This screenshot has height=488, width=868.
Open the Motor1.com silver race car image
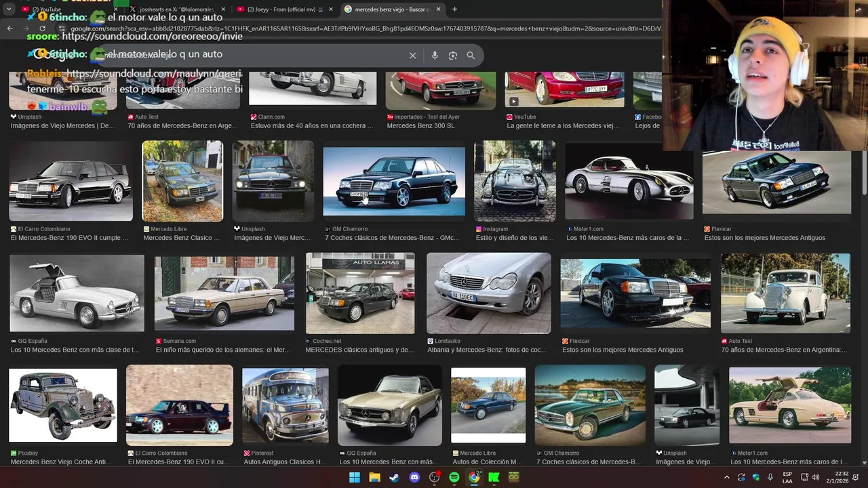pos(629,182)
